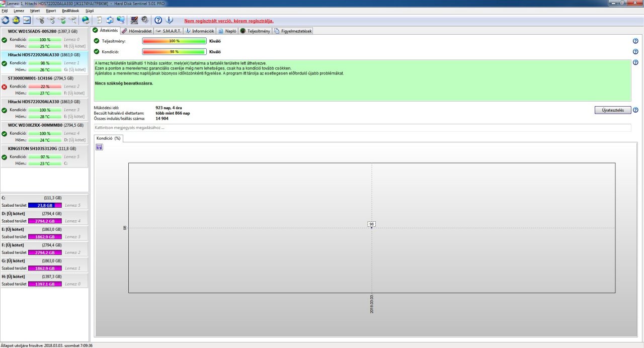Click the G: [Új kötet] volume entry

coord(44,265)
